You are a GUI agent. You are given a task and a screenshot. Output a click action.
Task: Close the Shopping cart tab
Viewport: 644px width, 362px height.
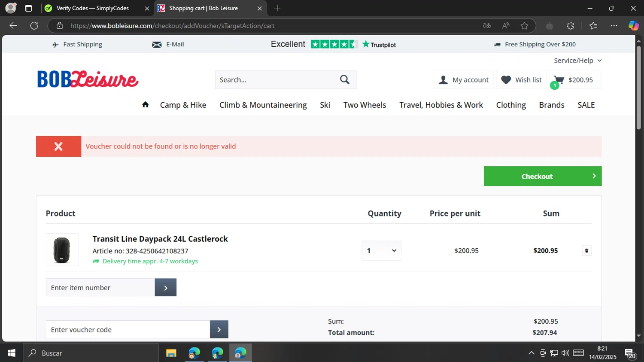(260, 8)
